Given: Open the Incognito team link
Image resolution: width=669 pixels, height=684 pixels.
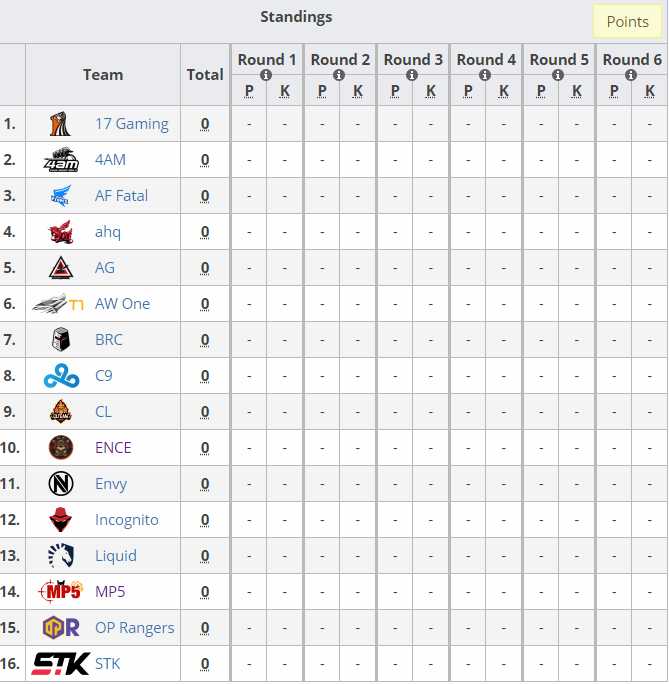Looking at the screenshot, I should (126, 520).
